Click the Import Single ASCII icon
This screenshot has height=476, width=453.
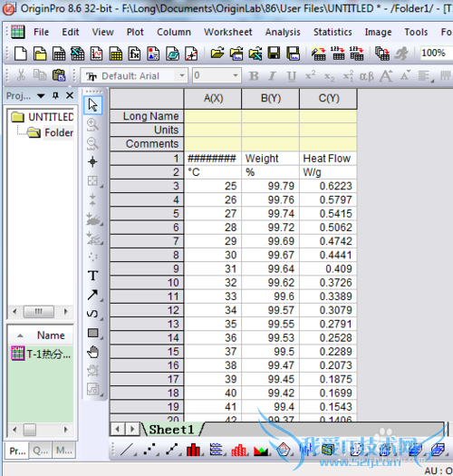coord(338,53)
